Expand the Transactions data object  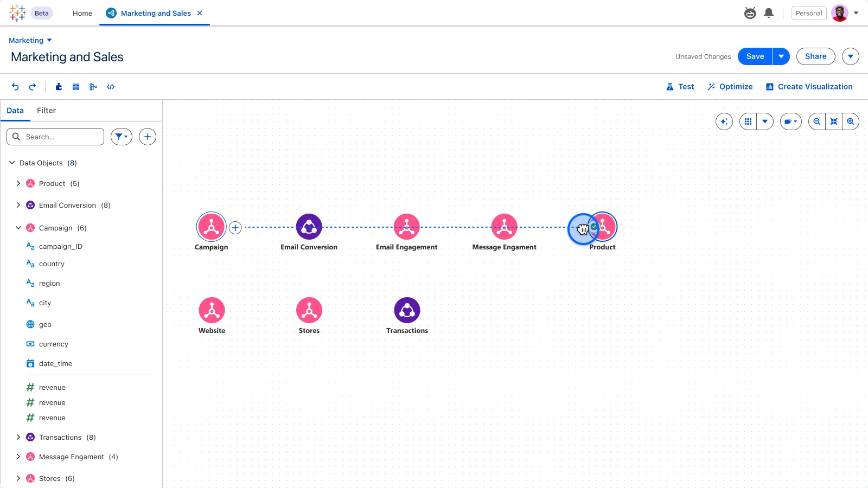[x=18, y=437]
